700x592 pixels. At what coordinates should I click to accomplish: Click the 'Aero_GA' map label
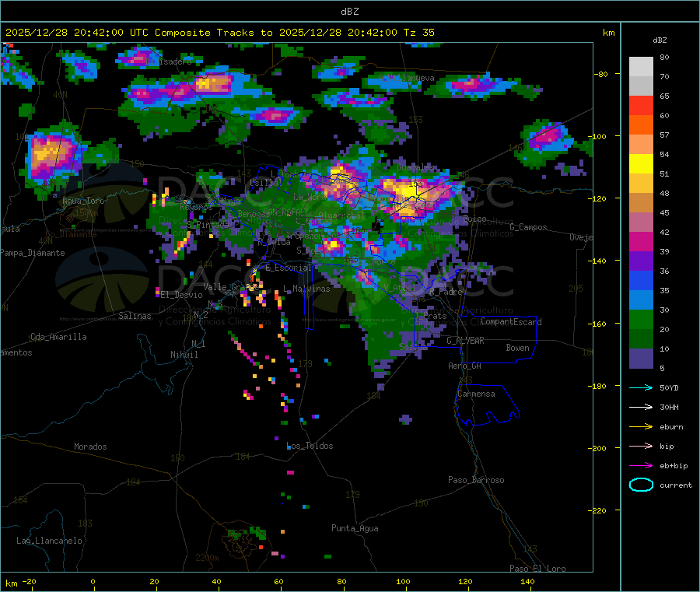pyautogui.click(x=465, y=366)
